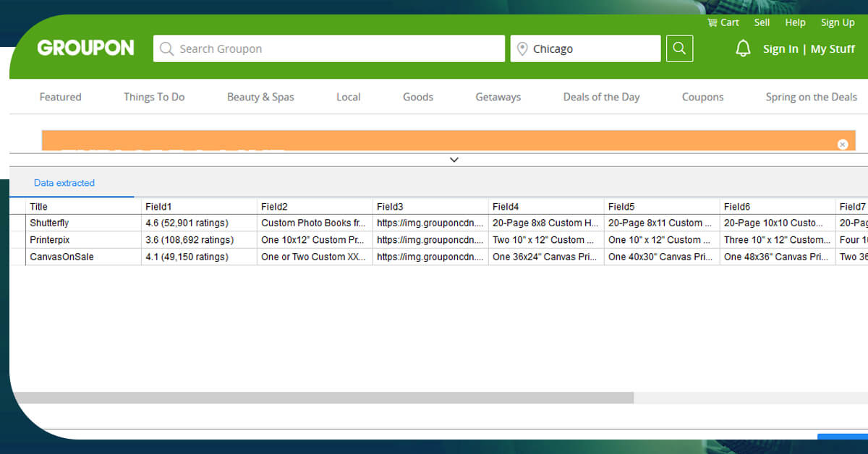Click the Title column header
868x454 pixels.
tap(83, 207)
